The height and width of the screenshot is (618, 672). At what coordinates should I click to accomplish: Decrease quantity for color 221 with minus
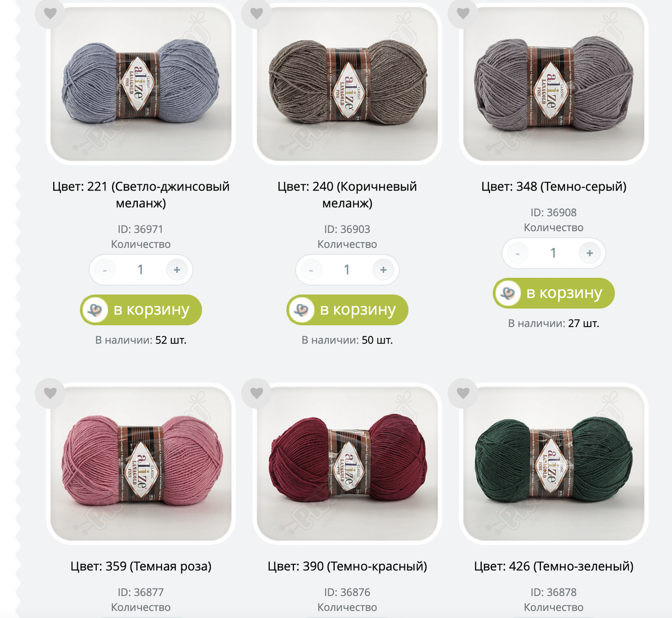105,270
